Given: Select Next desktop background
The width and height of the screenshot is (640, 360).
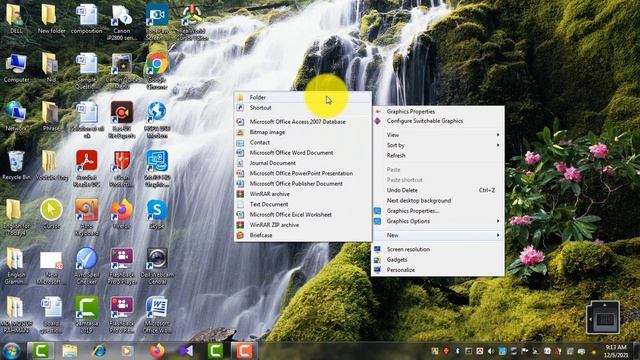Looking at the screenshot, I should (x=438, y=200).
